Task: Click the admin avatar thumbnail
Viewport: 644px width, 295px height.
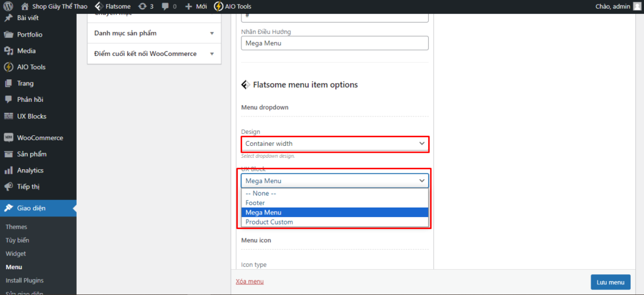Action: click(x=636, y=6)
